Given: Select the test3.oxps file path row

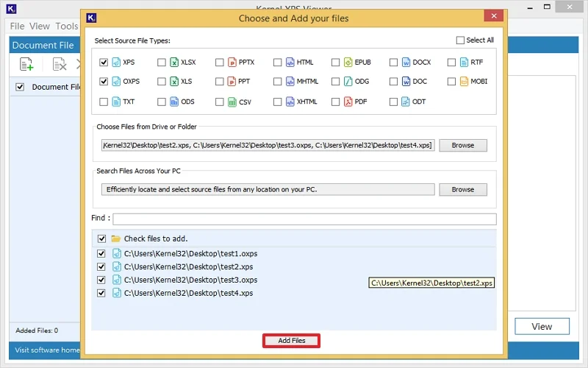Looking at the screenshot, I should coord(190,280).
